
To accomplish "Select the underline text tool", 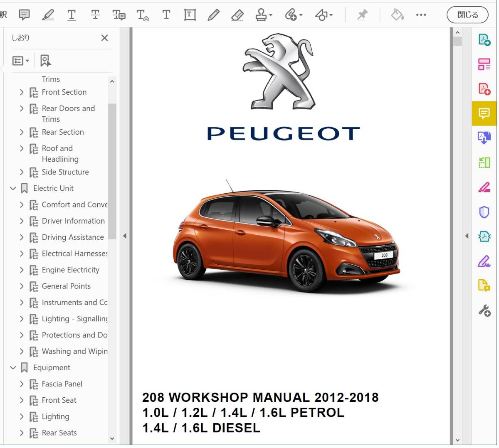I will coord(72,15).
